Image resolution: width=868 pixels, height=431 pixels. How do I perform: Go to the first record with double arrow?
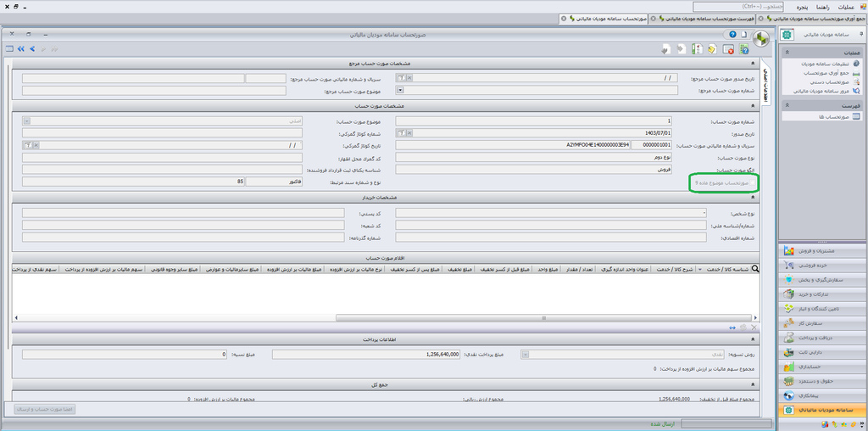[21, 48]
